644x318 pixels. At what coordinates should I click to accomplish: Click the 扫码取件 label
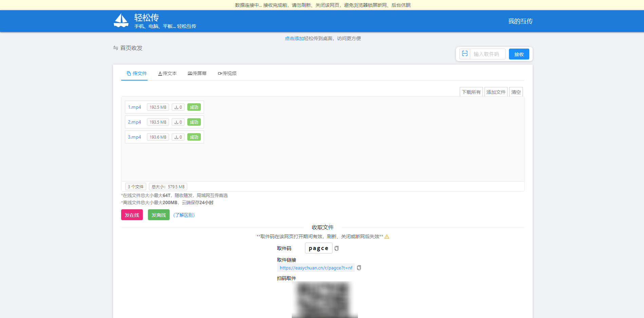click(286, 278)
